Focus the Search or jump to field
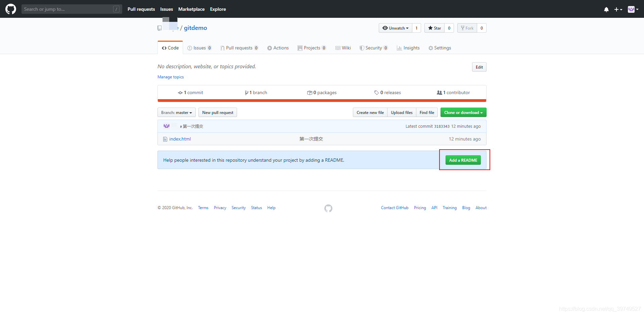 tap(72, 9)
